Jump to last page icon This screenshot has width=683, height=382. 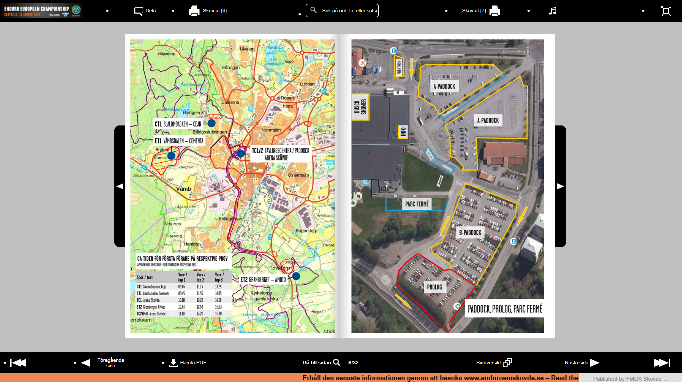(x=662, y=362)
